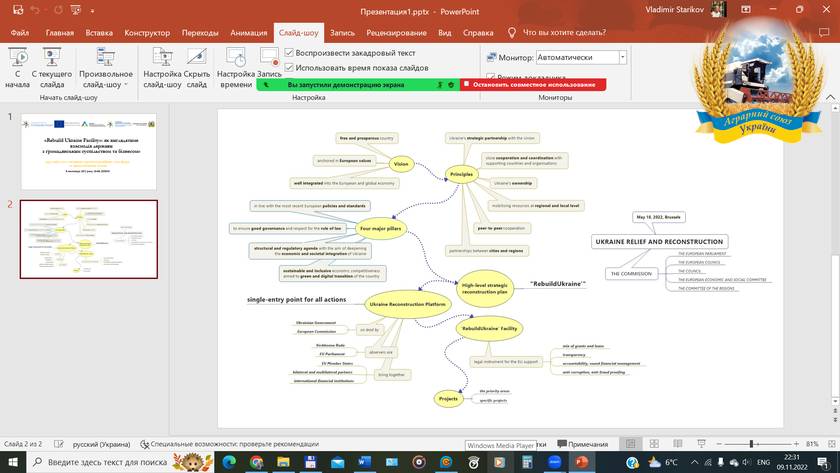The height and width of the screenshot is (473, 840).
Task: Click the Undo arrow in title bar
Action: 35,10
